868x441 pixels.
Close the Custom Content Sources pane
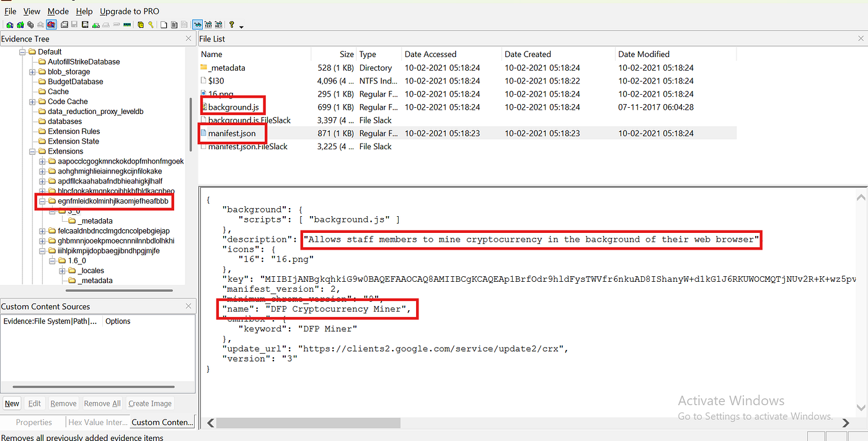189,306
